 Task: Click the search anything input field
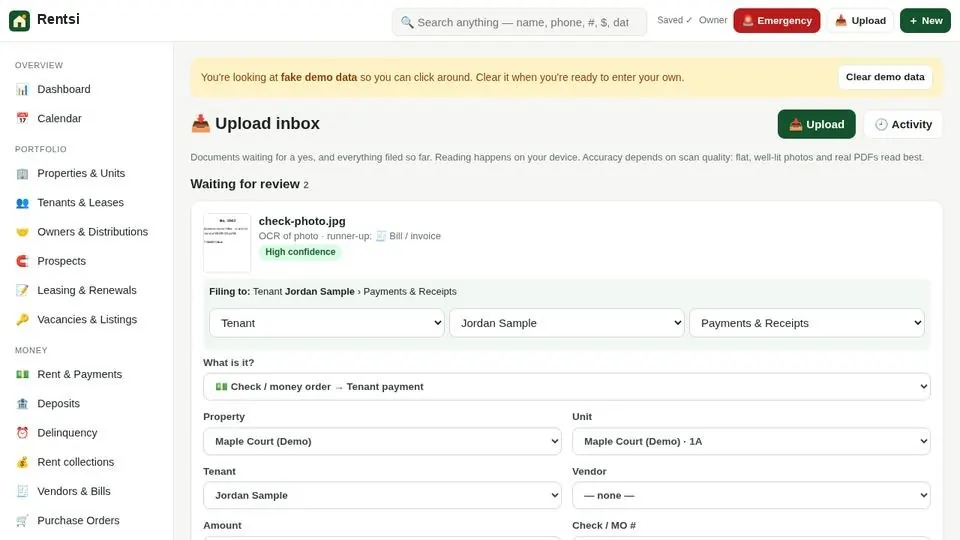pos(519,23)
